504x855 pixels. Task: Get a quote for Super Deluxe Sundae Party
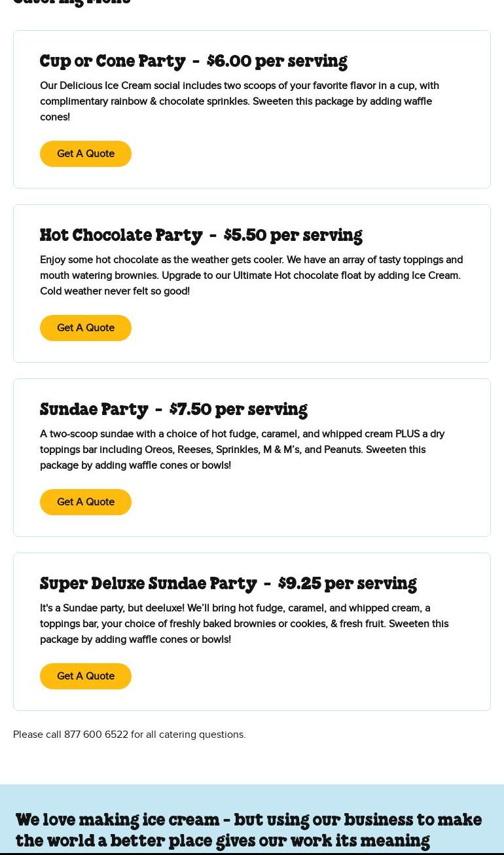click(x=86, y=676)
